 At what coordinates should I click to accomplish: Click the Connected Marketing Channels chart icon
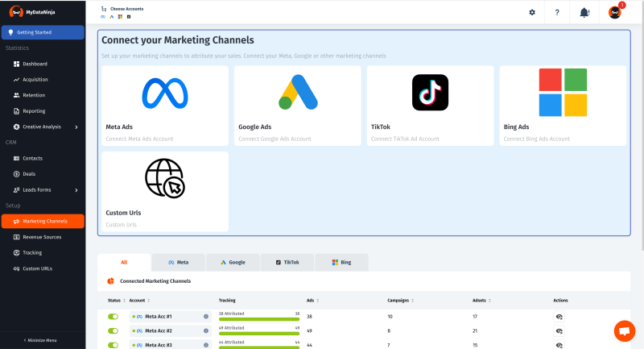click(110, 281)
